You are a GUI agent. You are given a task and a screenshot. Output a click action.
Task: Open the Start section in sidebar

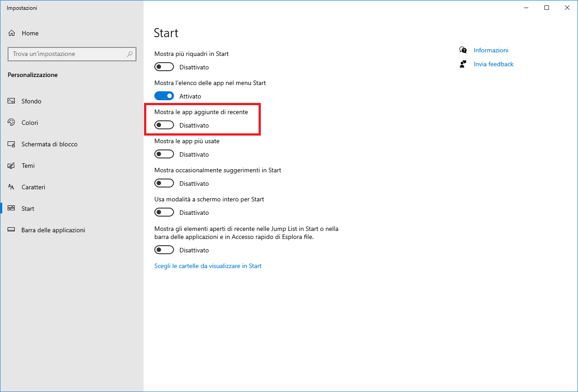point(28,209)
